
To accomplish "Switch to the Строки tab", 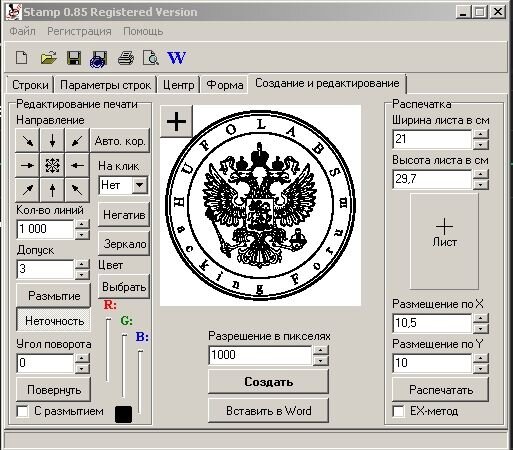I will pos(30,85).
